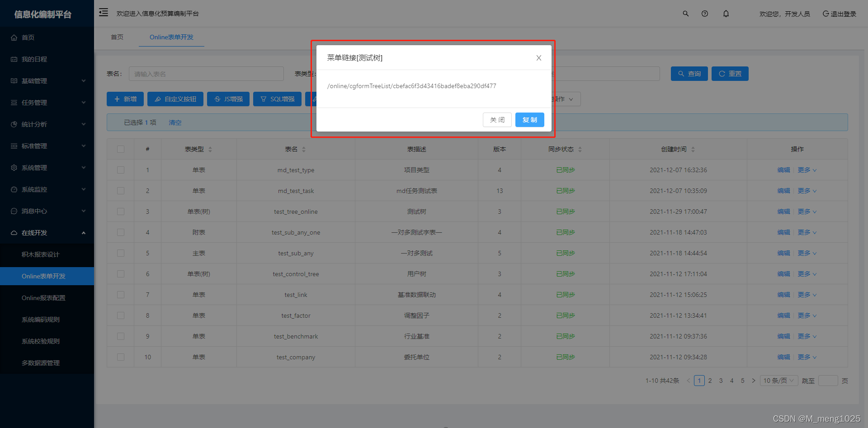
Task: Open 更多 dropdown for md_test_type row
Action: click(807, 170)
